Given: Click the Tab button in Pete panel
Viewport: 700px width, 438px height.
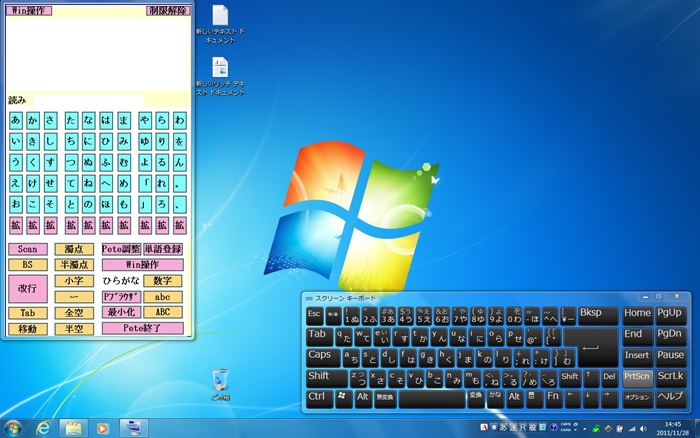Looking at the screenshot, I should coord(28,313).
